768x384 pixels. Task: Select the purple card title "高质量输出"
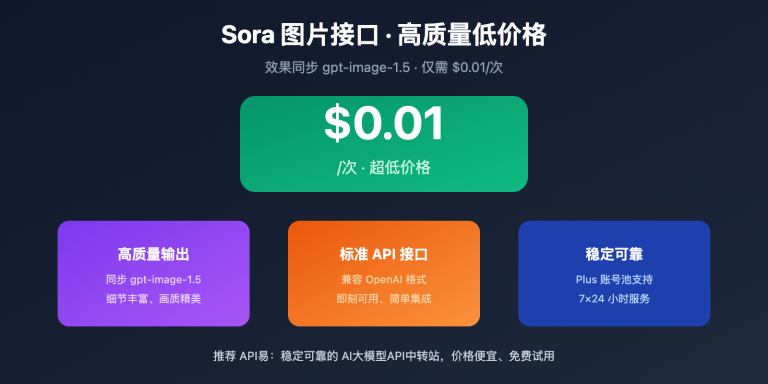point(153,255)
